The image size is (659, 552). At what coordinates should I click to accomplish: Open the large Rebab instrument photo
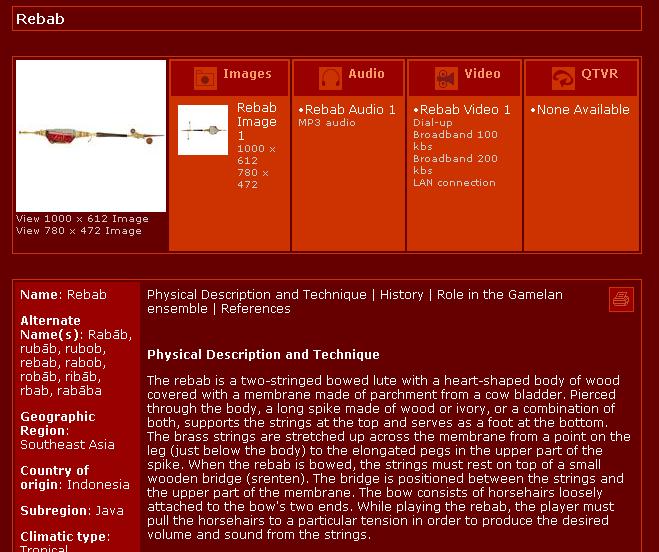click(91, 136)
